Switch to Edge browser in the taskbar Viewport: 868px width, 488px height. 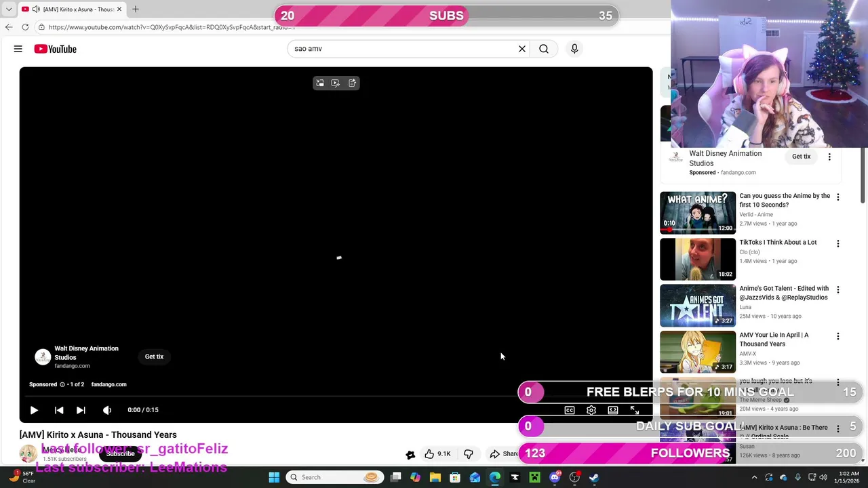click(x=495, y=477)
